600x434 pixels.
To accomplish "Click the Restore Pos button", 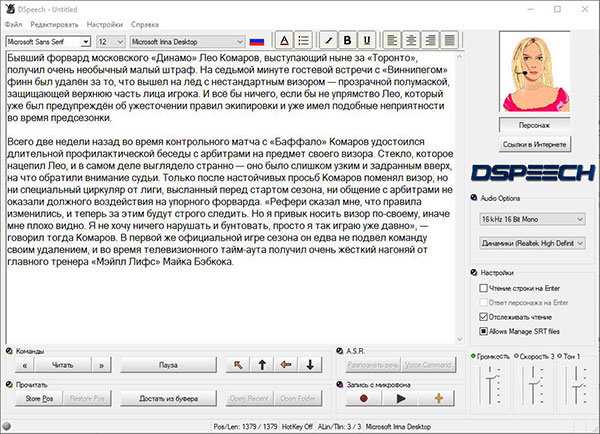I will click(87, 399).
